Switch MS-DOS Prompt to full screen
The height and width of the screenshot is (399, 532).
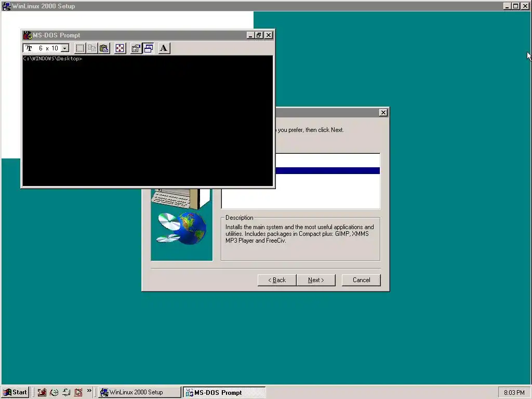click(120, 48)
